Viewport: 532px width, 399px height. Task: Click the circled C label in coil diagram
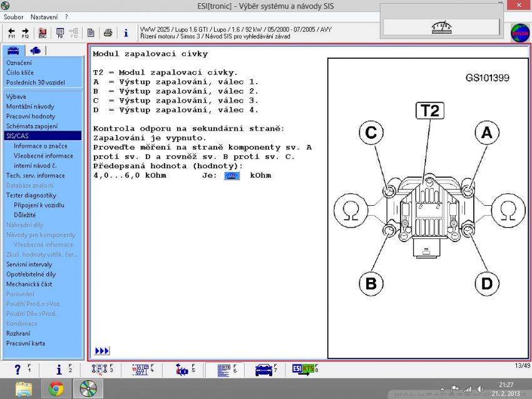371,133
